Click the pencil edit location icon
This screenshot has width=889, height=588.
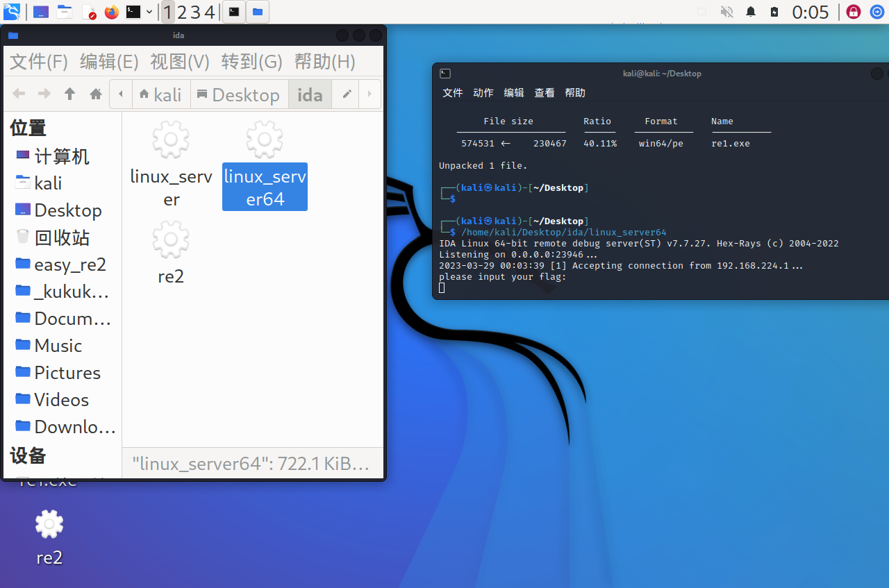click(x=347, y=94)
